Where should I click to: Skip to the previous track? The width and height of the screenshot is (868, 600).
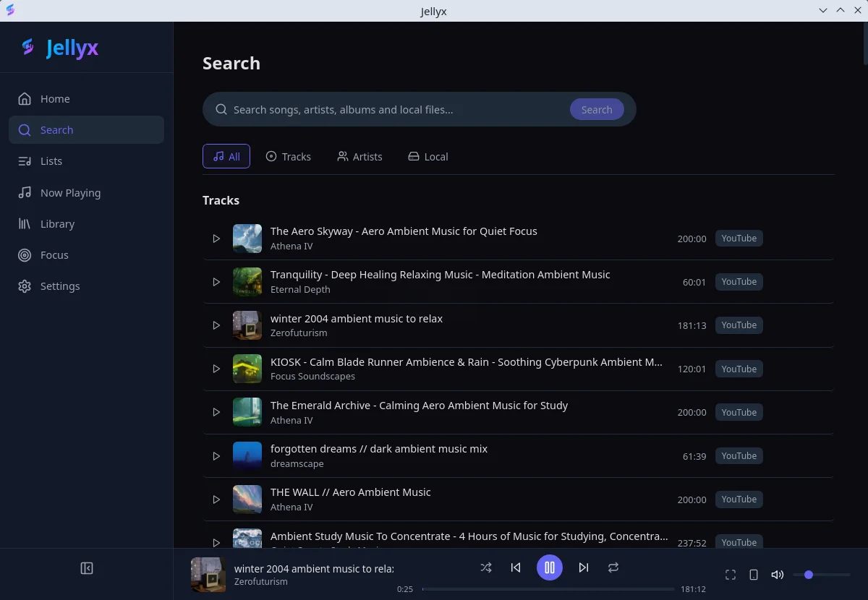tap(516, 567)
